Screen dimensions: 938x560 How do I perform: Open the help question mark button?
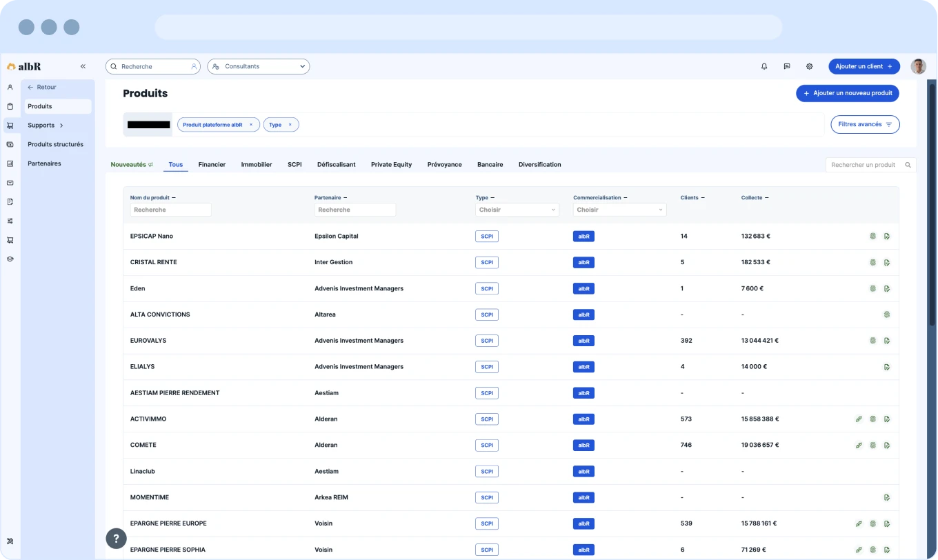pos(116,538)
